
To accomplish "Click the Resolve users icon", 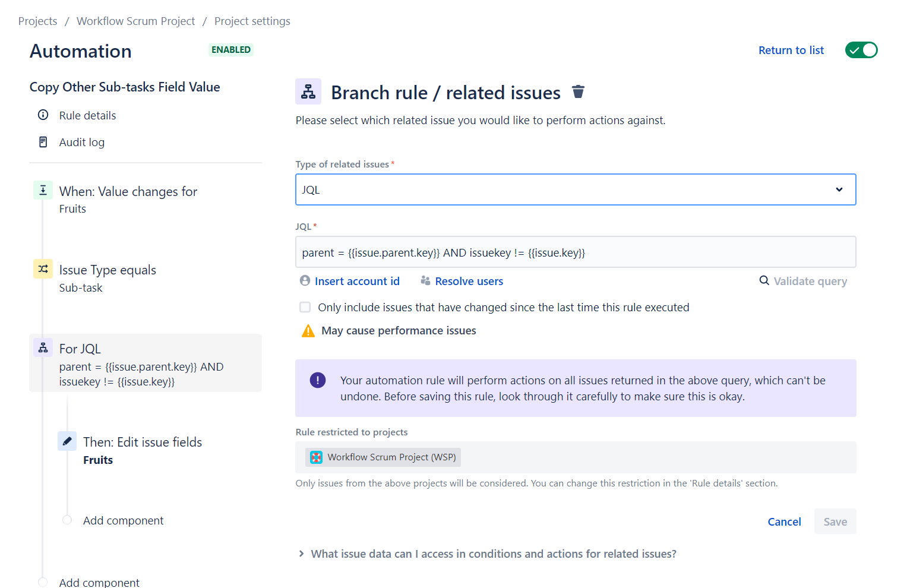I will [x=426, y=280].
